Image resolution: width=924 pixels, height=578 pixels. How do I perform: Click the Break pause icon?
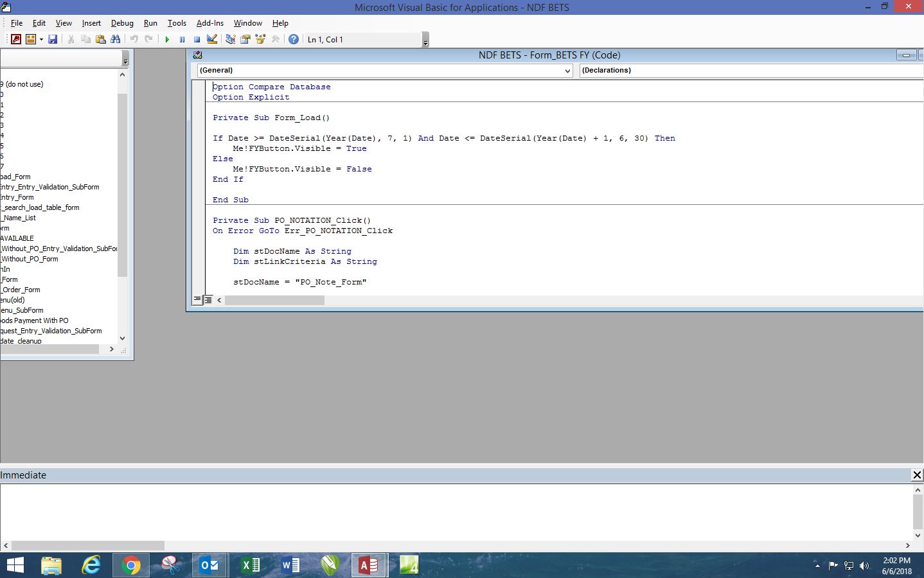182,39
